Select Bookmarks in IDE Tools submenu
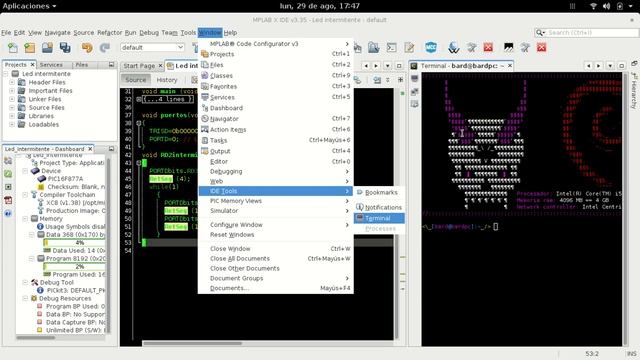 click(x=380, y=192)
